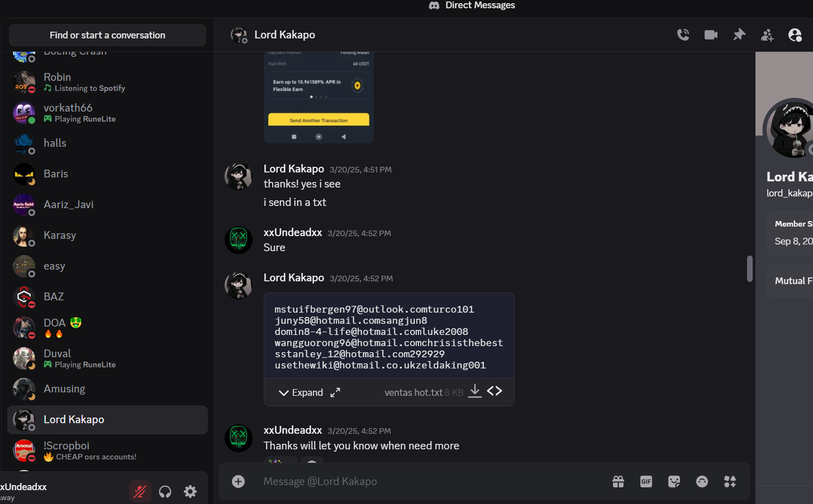Open the large profile avatar in side panel
This screenshot has height=504, width=813.
pyautogui.click(x=789, y=128)
